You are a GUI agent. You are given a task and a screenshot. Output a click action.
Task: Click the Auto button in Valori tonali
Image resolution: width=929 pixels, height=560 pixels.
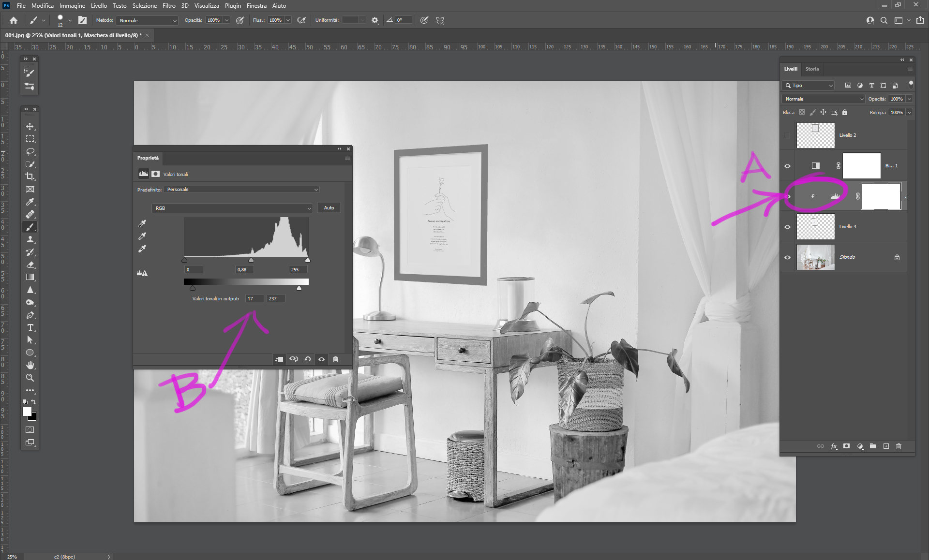point(329,208)
